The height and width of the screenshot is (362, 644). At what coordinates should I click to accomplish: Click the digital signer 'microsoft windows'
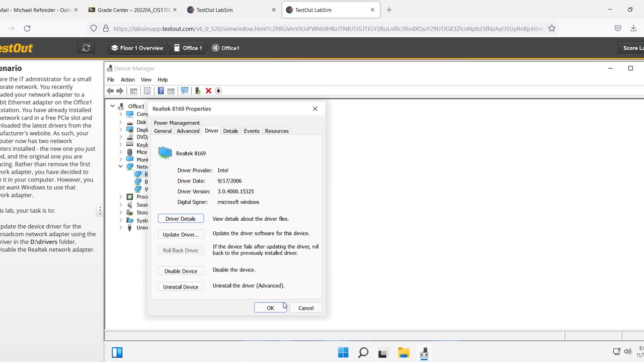pyautogui.click(x=238, y=202)
